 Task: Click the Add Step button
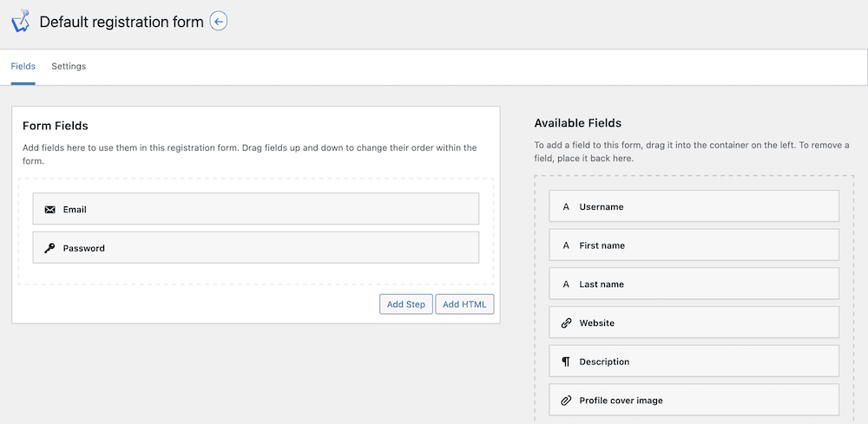(405, 304)
